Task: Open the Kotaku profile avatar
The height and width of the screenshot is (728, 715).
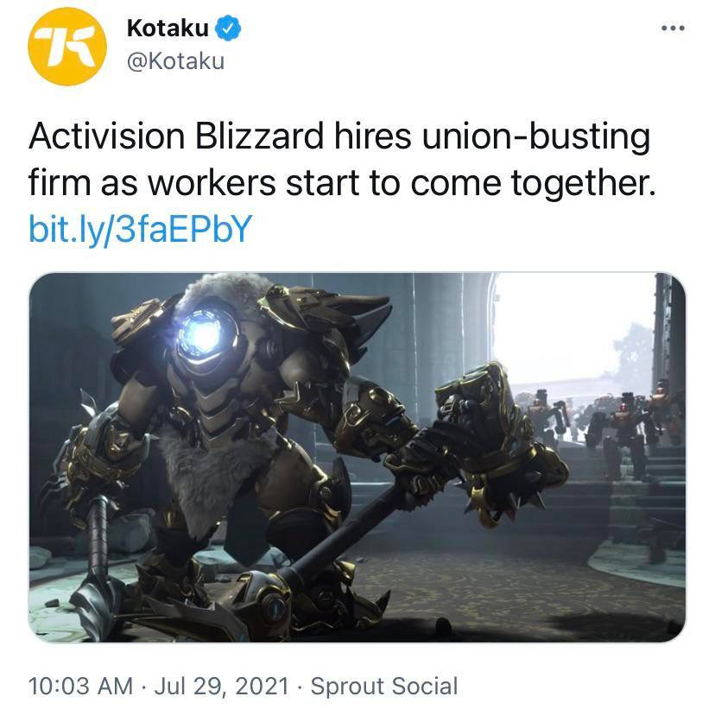Action: (67, 47)
